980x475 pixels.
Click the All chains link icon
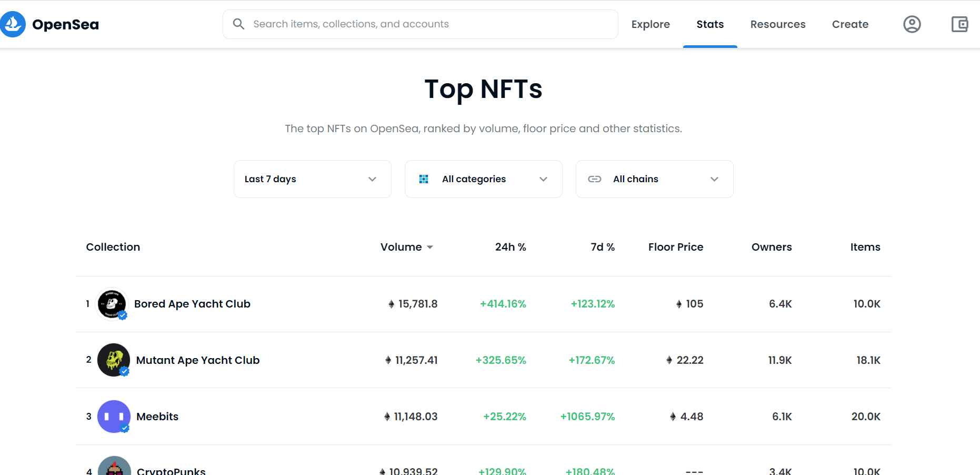point(595,179)
